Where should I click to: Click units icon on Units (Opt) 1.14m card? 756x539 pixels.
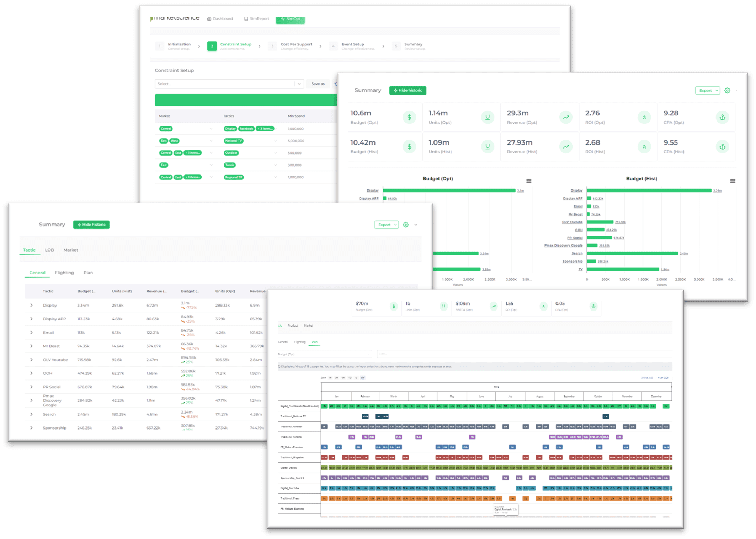point(488,117)
